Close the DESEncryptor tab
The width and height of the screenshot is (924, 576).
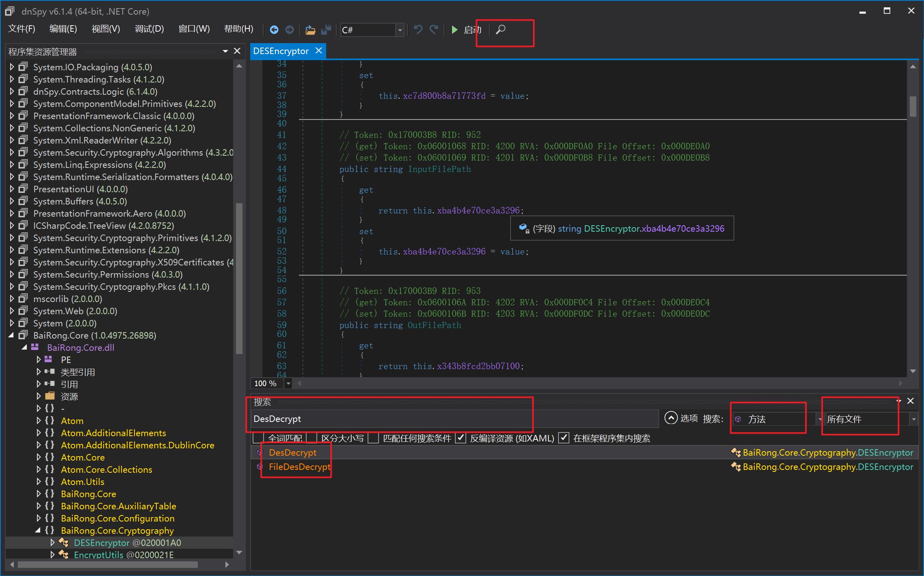[319, 50]
